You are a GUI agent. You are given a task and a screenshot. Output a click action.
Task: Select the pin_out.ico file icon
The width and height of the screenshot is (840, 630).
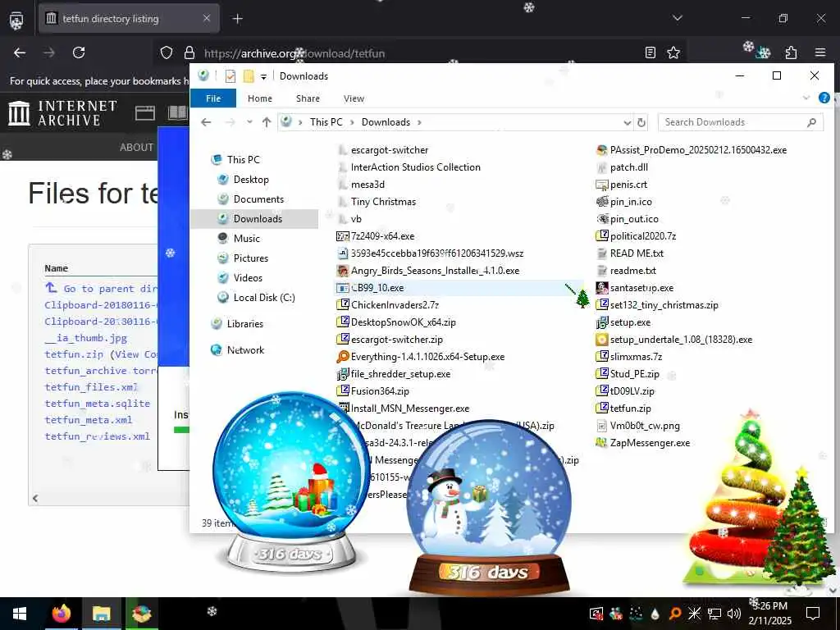pyautogui.click(x=601, y=218)
